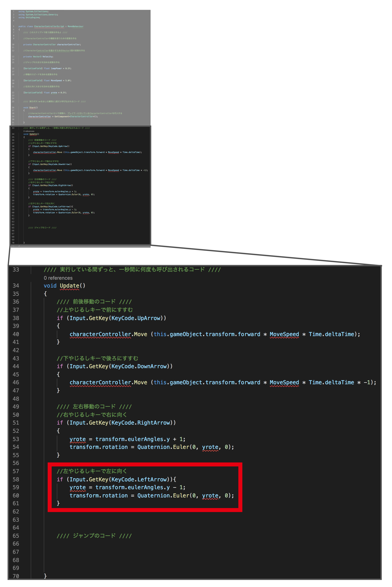Click the closing brace on enlarged line 70

(45, 576)
